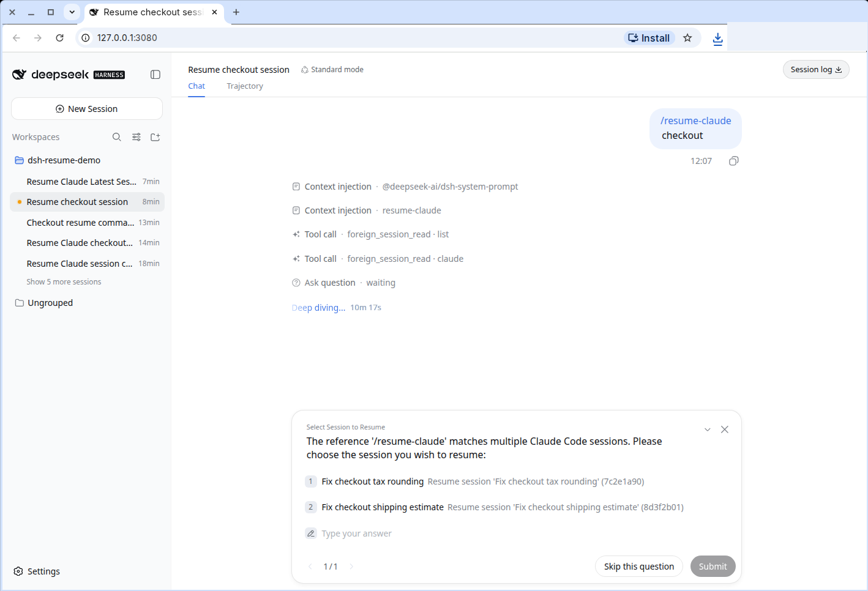View site information icon in address bar

[86, 38]
